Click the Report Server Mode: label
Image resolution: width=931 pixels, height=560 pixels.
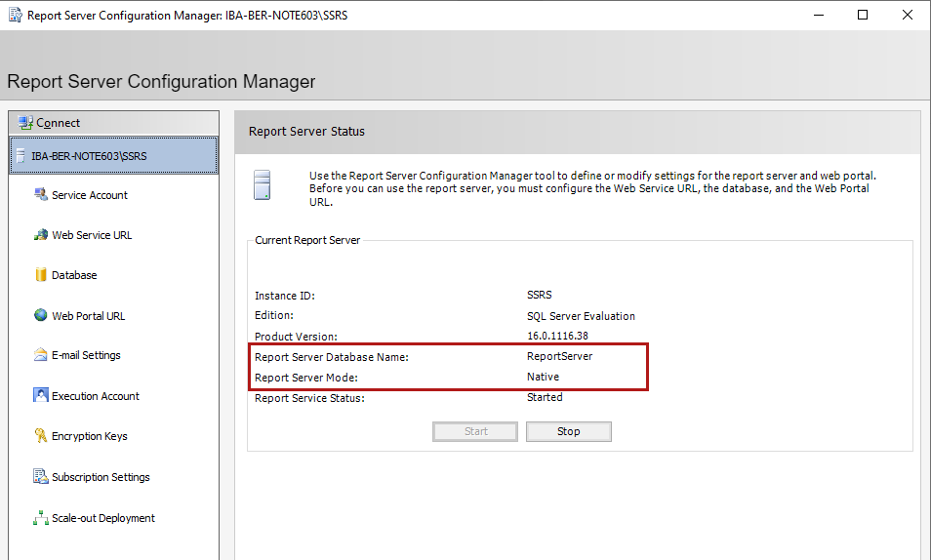click(x=306, y=378)
